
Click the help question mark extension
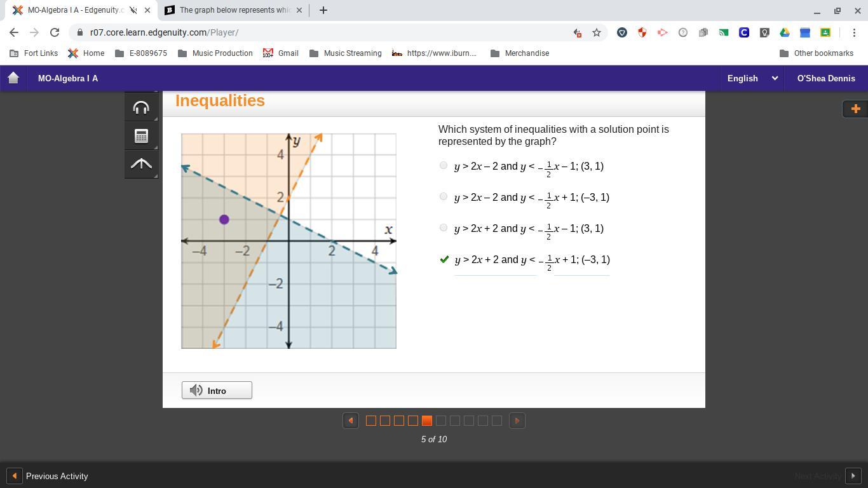(x=683, y=32)
